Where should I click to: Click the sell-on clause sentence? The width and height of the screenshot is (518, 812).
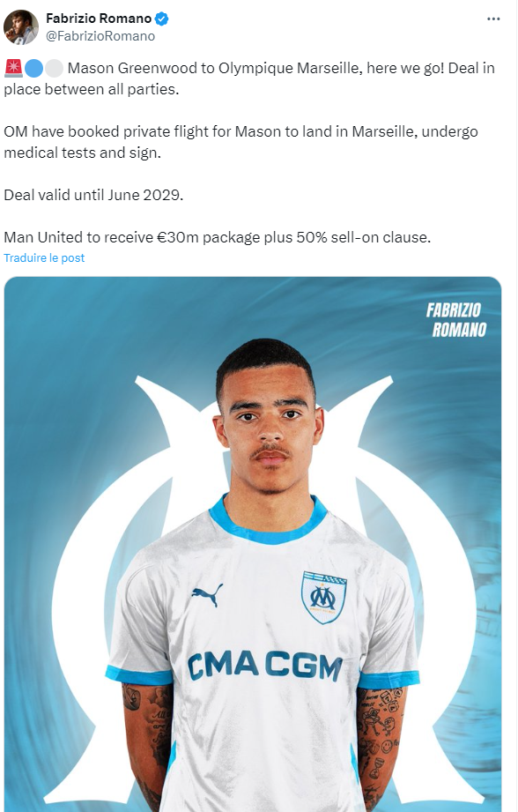tap(218, 237)
